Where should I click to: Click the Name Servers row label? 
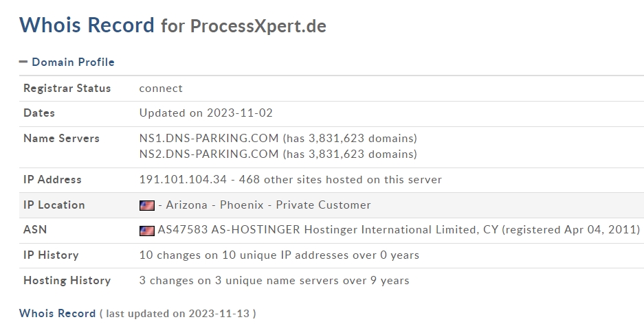[x=62, y=139]
